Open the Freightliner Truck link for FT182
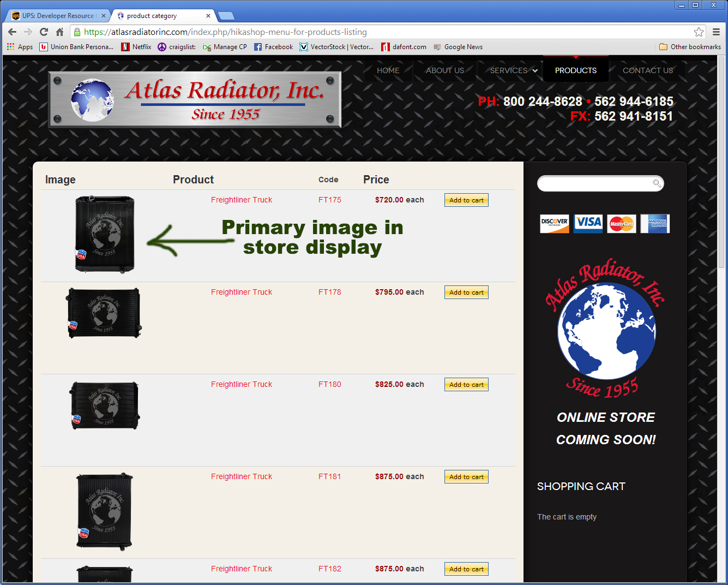Screen dimensions: 728x585 pyautogui.click(x=242, y=569)
